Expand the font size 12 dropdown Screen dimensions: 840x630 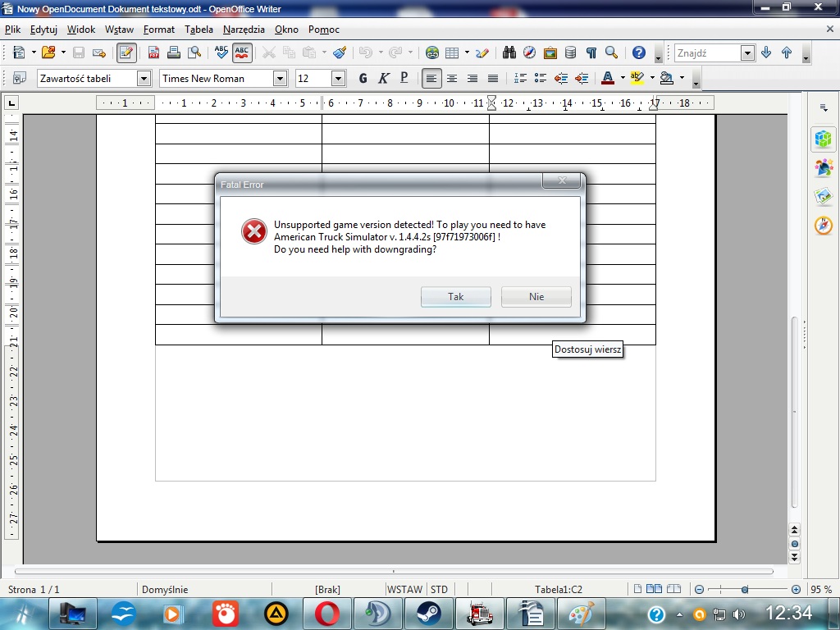338,79
